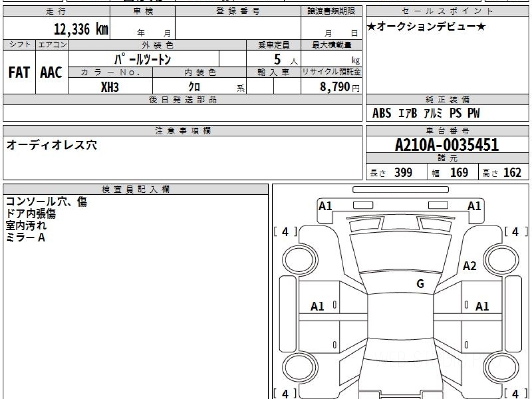The width and height of the screenshot is (532, 399).
Task: Click the 純正装備 header
Action: click(x=448, y=100)
